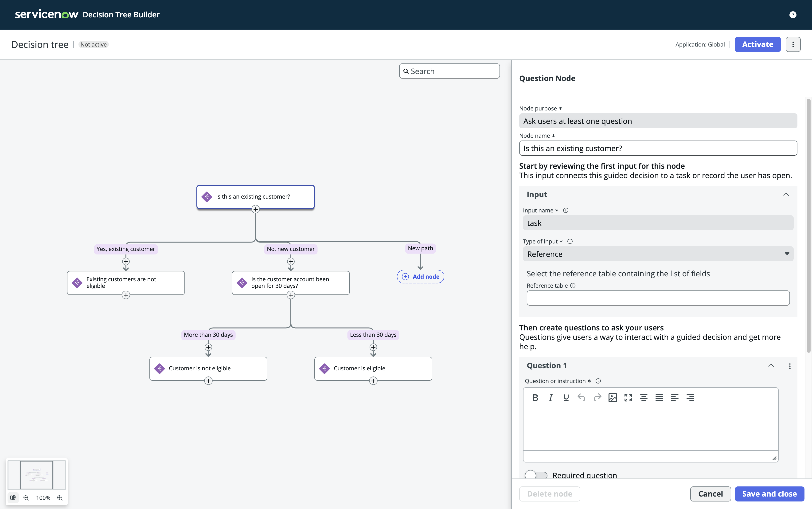Click the editor resize handle
The height and width of the screenshot is (509, 812).
pos(774,458)
